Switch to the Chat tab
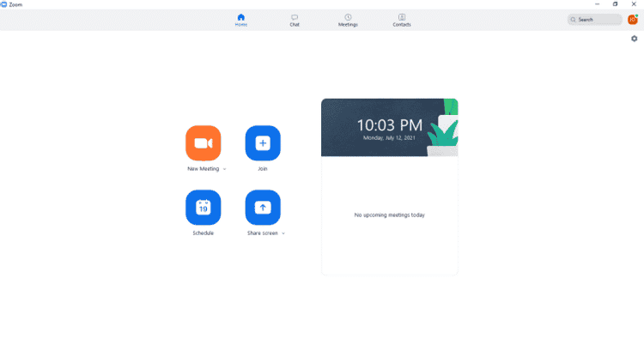Image resolution: width=644 pixels, height=345 pixels. [295, 20]
